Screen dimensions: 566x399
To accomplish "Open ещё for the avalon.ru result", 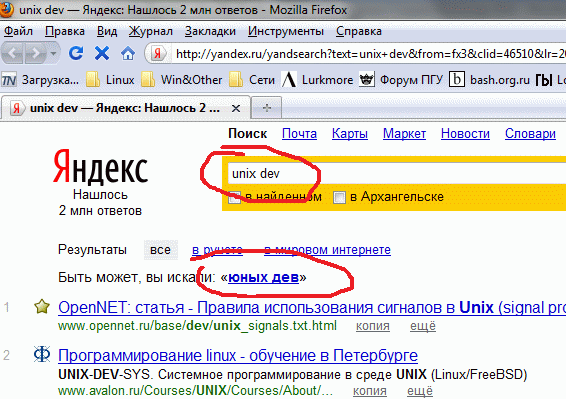I will (x=420, y=391).
